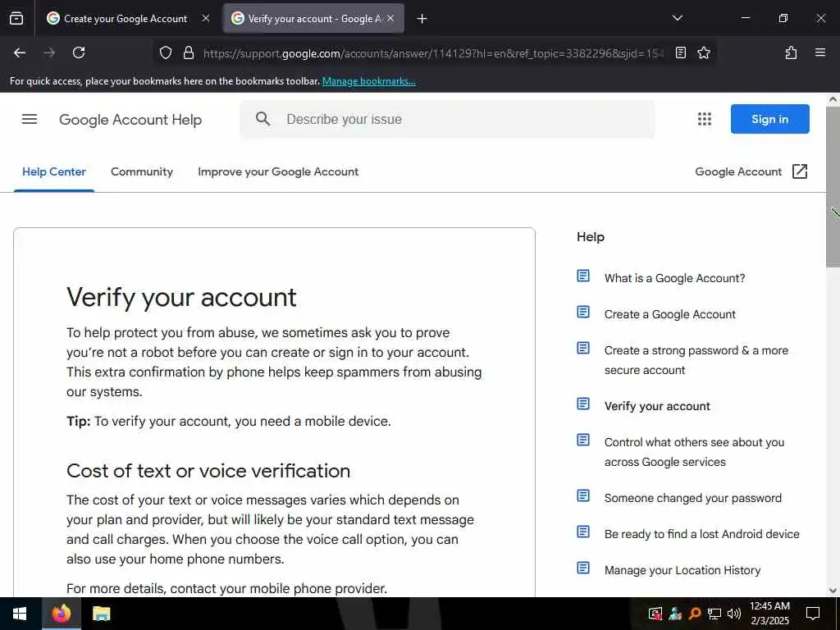Open the Google apps grid icon

[705, 119]
